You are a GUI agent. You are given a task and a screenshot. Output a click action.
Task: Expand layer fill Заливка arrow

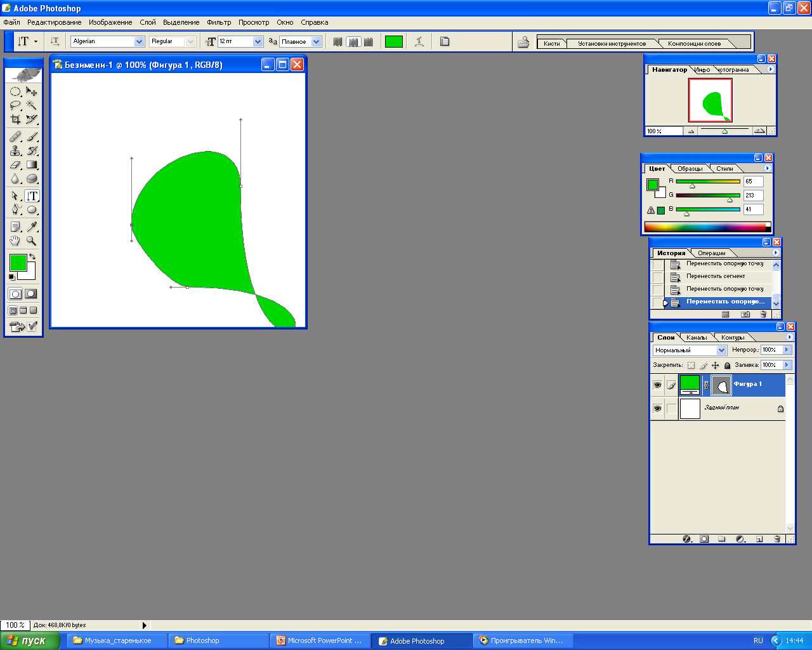pyautogui.click(x=787, y=365)
